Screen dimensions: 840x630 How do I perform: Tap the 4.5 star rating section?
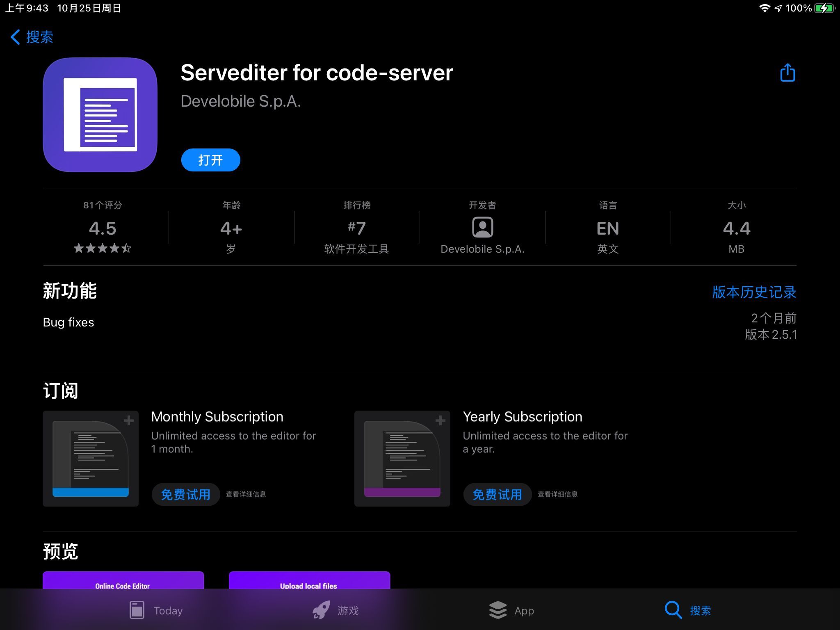(103, 228)
